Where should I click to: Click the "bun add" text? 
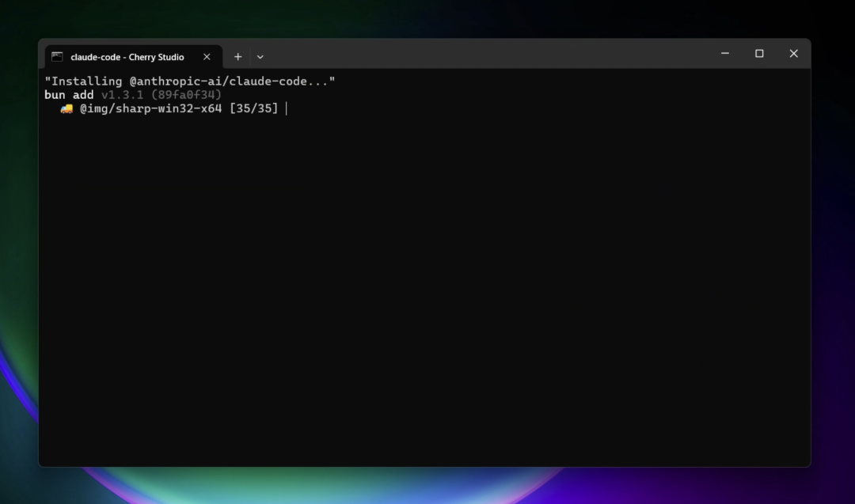click(69, 95)
